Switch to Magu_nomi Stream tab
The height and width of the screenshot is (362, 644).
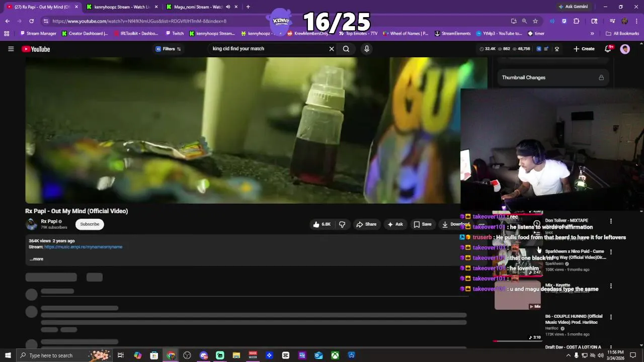pyautogui.click(x=198, y=7)
